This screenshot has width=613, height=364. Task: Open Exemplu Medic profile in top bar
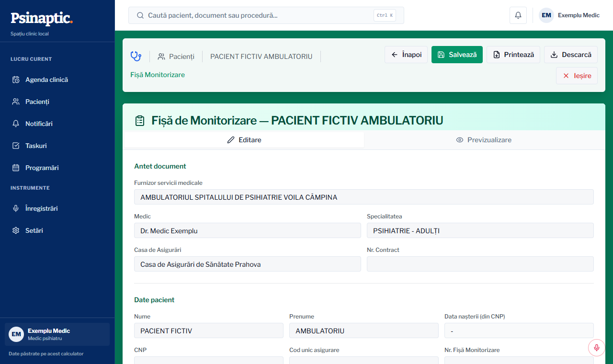[x=570, y=15]
